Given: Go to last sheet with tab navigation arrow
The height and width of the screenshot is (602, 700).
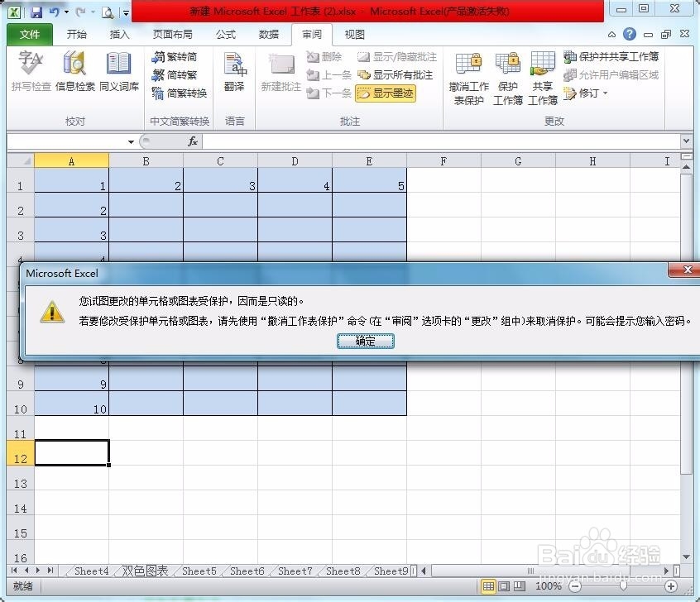Looking at the screenshot, I should pos(50,571).
